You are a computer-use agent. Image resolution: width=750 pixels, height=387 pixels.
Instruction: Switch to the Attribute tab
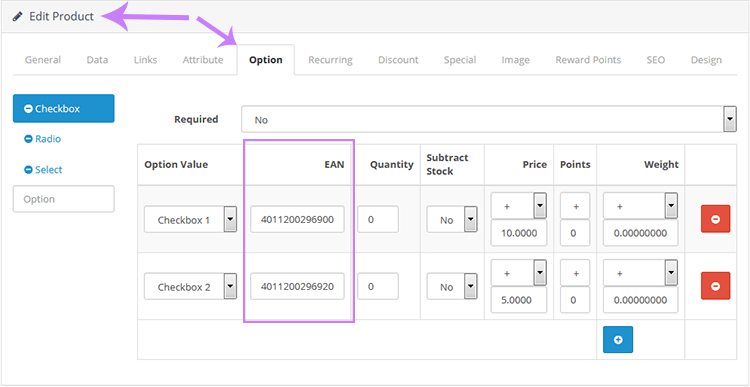[x=203, y=60]
